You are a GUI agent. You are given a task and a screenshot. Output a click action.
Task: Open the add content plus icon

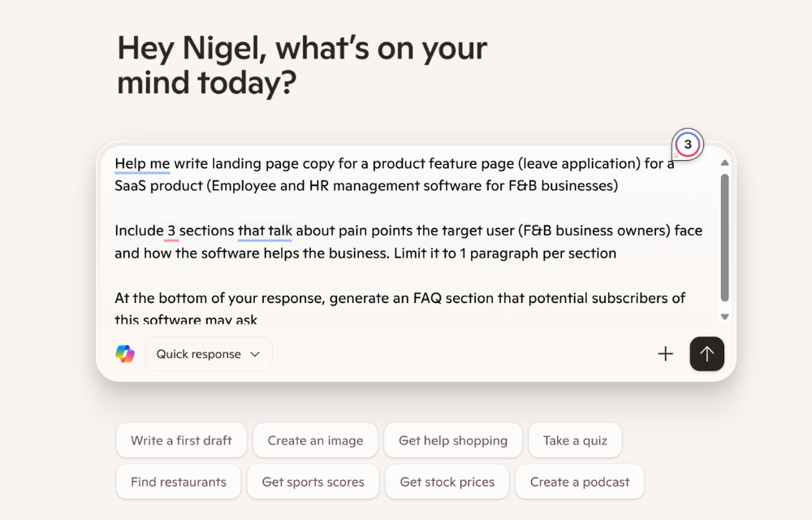pos(665,353)
